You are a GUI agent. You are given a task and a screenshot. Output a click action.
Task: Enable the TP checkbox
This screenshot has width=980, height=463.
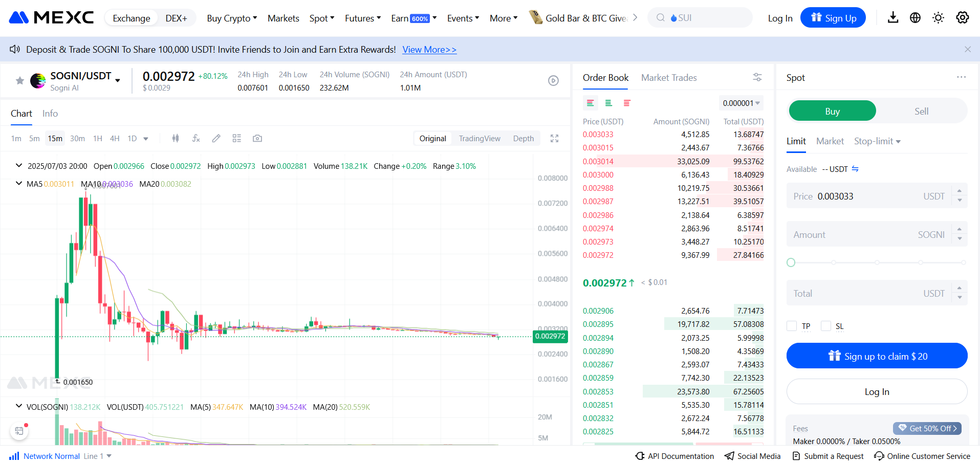(792, 326)
